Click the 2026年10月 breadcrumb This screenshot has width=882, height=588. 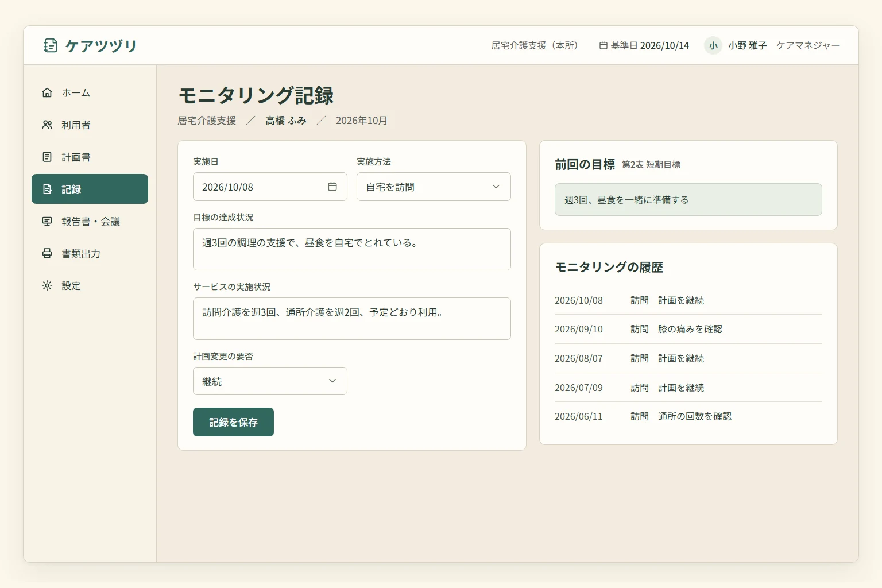click(362, 121)
